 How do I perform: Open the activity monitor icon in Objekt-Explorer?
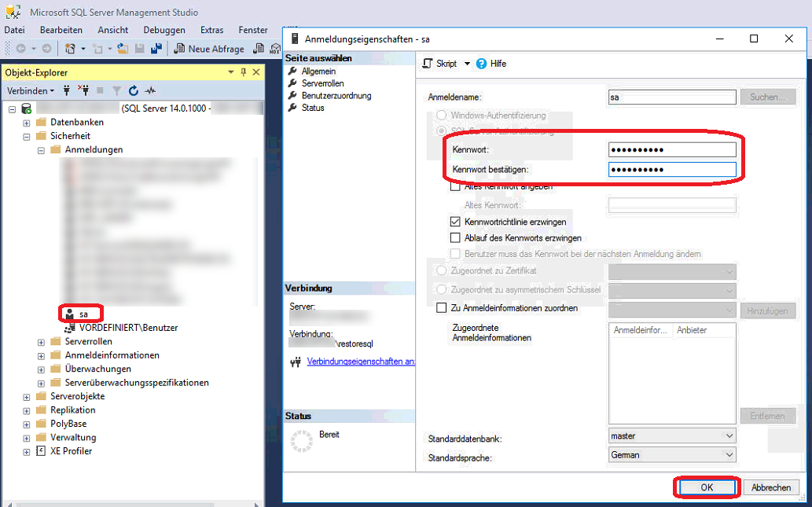click(x=150, y=90)
